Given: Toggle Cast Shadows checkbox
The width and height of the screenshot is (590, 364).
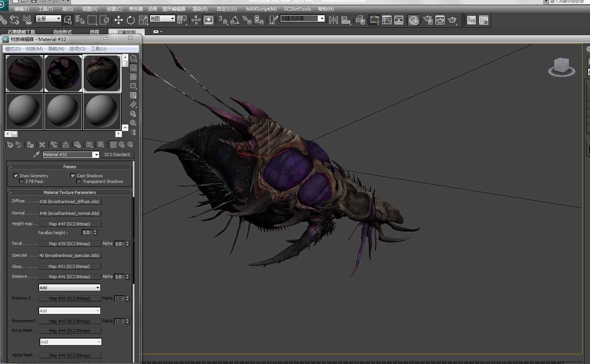Looking at the screenshot, I should pyautogui.click(x=73, y=175).
